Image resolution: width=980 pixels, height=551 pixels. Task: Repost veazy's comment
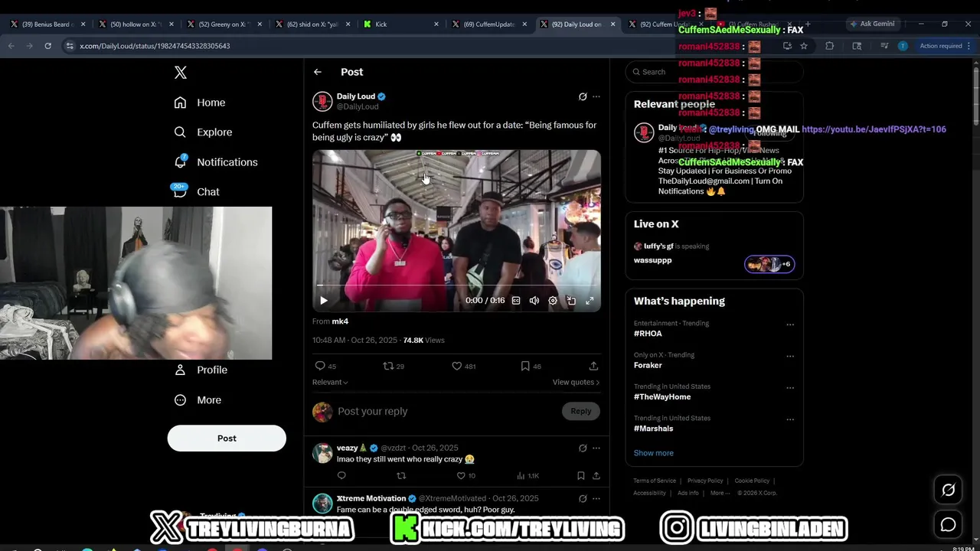pyautogui.click(x=401, y=476)
